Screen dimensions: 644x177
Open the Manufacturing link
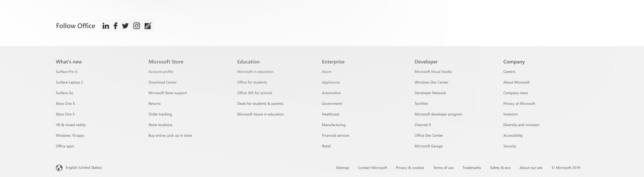coord(334,125)
